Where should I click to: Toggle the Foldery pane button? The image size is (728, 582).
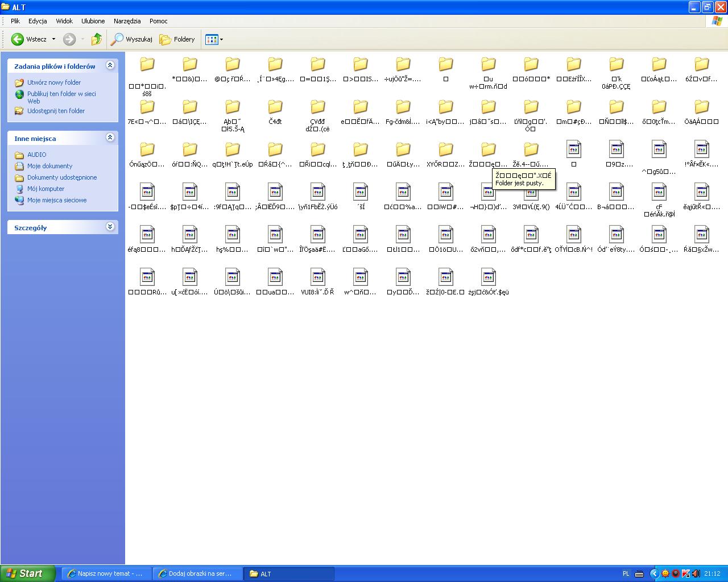pos(177,39)
